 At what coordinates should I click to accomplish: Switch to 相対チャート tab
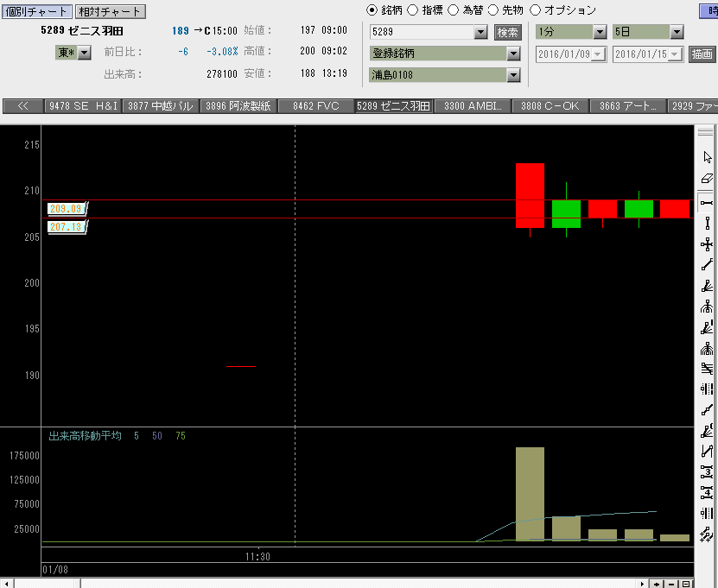(110, 11)
